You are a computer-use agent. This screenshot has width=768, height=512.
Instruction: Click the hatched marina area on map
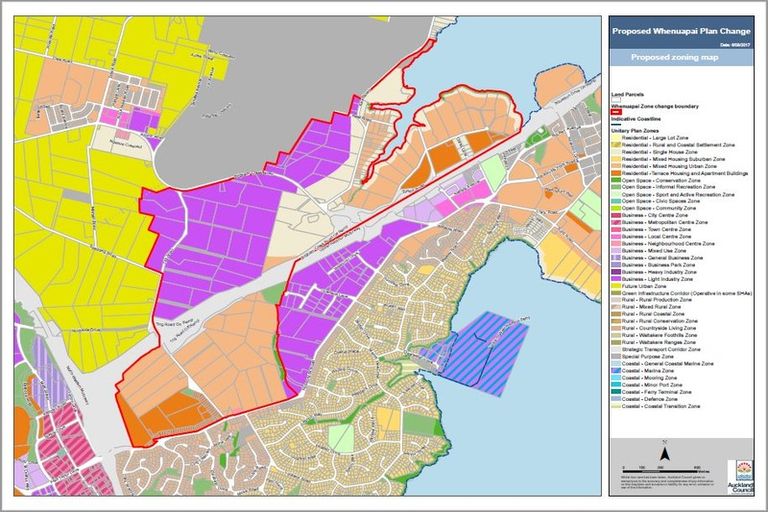[x=473, y=347]
